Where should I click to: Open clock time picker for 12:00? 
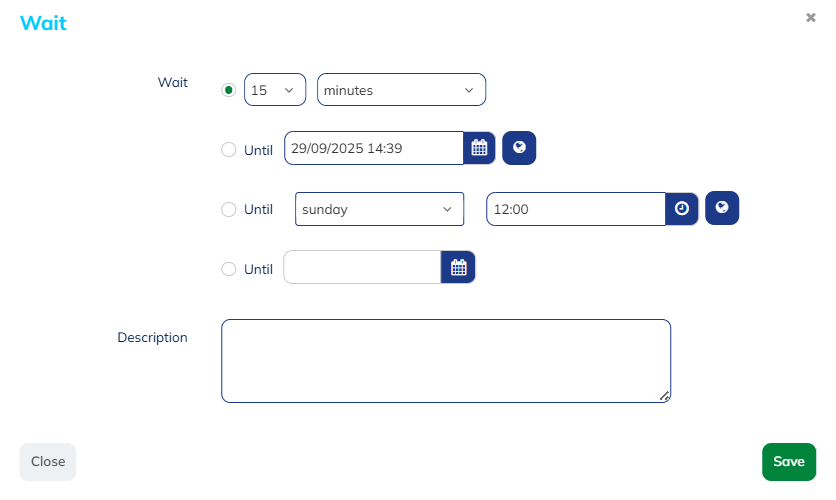pyautogui.click(x=682, y=209)
